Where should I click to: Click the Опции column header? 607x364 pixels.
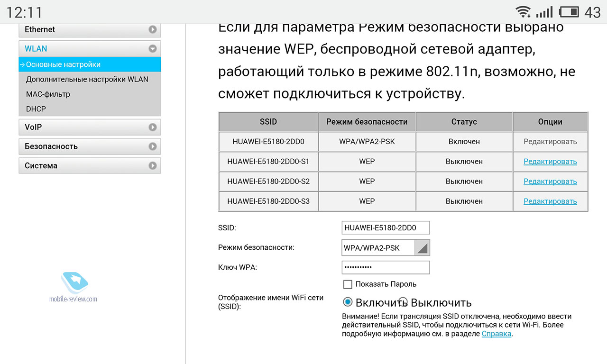(550, 122)
